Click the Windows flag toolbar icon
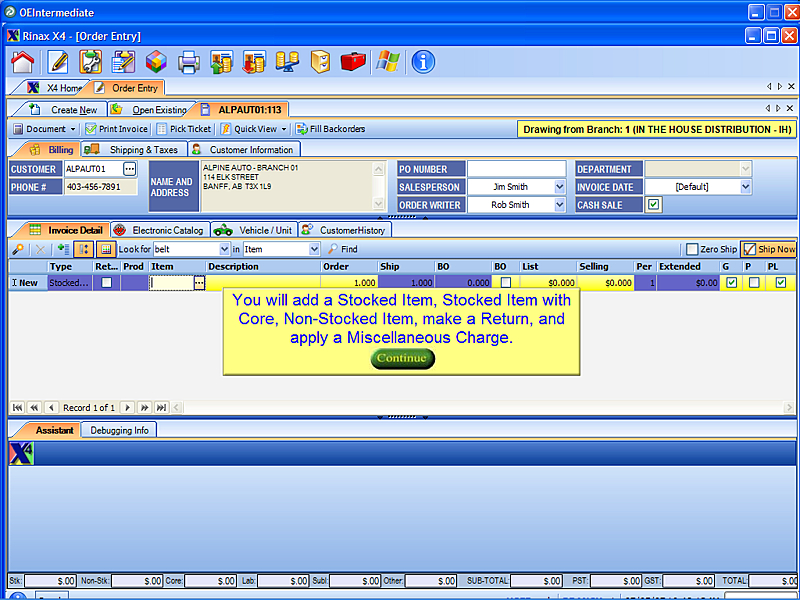Screen dimensions: 800x600 [388, 62]
